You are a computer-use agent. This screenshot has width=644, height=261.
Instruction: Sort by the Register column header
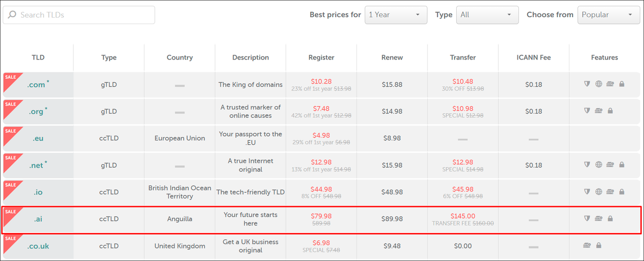321,57
